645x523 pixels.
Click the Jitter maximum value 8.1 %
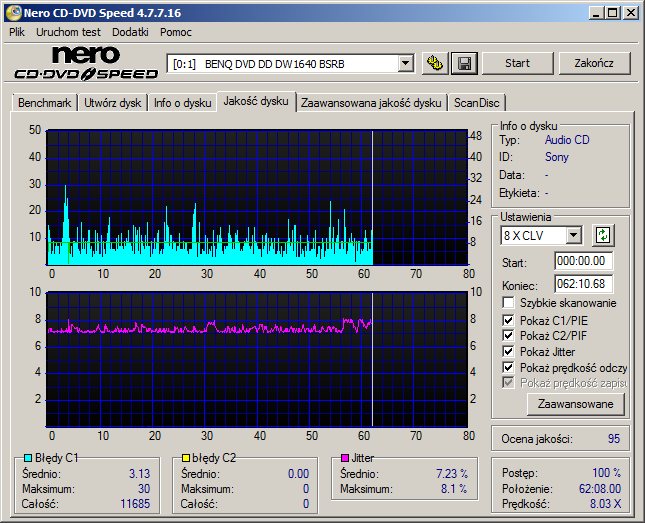pyautogui.click(x=454, y=489)
